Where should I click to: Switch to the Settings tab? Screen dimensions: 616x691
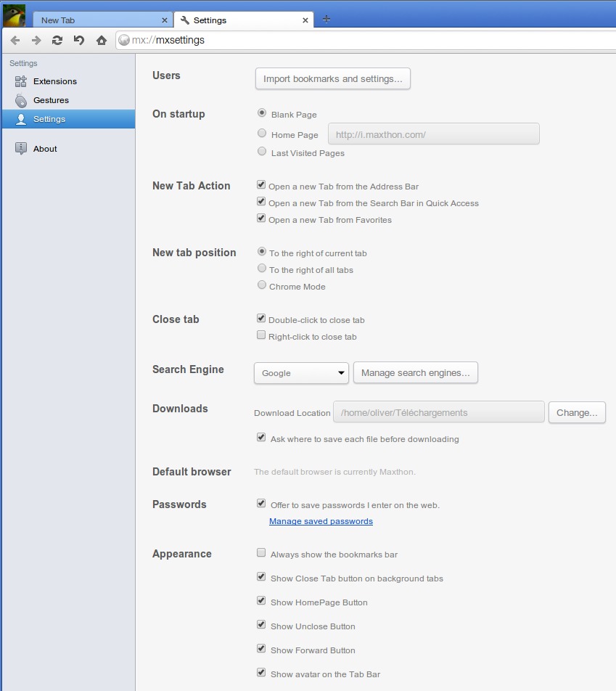tap(244, 20)
